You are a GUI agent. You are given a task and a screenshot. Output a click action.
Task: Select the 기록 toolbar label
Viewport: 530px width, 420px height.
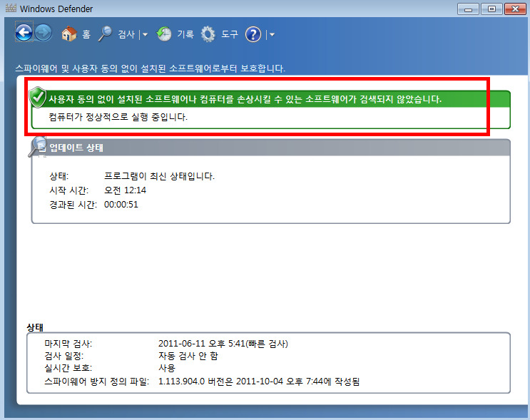pos(185,34)
